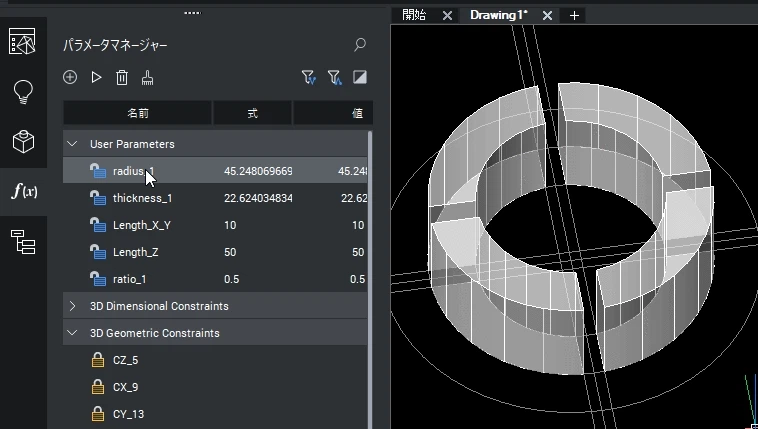Toggle the first filter icon with checkmark
758x429 pixels.
point(309,77)
